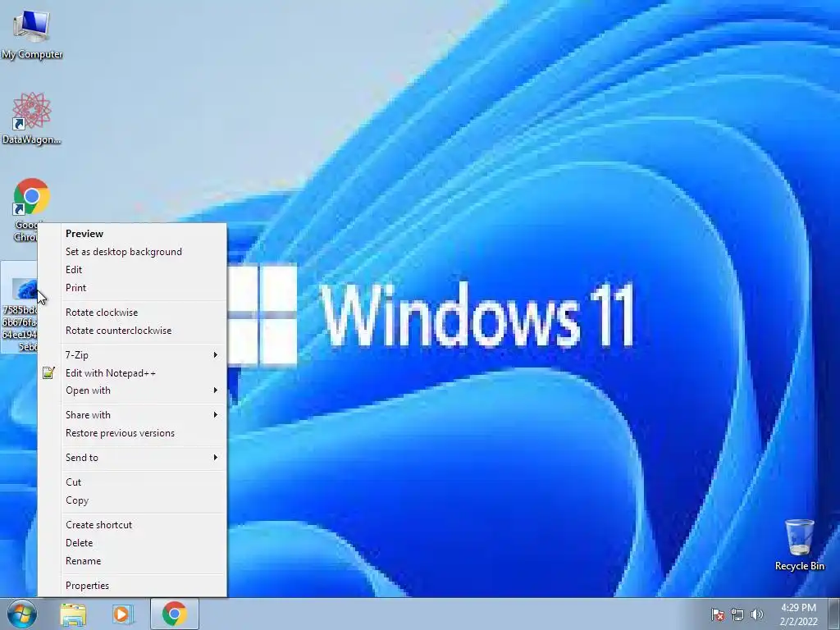Expand the Open with submenu
This screenshot has width=840, height=630.
pyautogui.click(x=132, y=390)
